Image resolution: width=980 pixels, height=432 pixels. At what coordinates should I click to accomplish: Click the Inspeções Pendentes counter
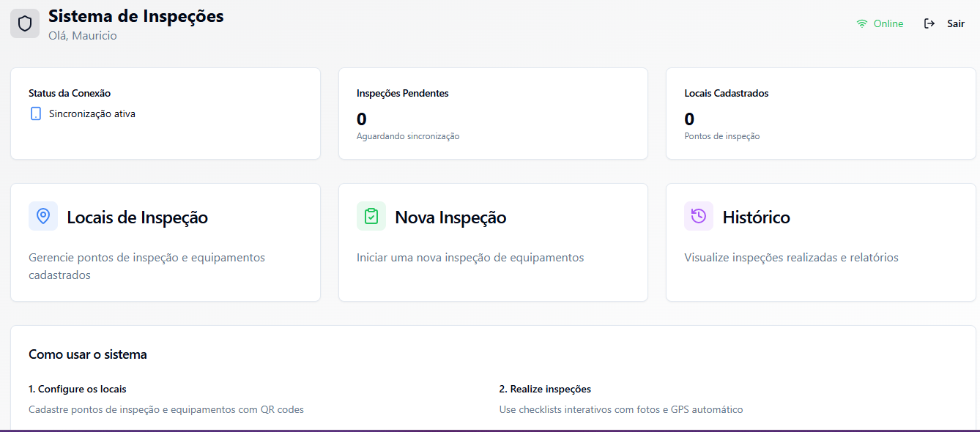pyautogui.click(x=360, y=119)
